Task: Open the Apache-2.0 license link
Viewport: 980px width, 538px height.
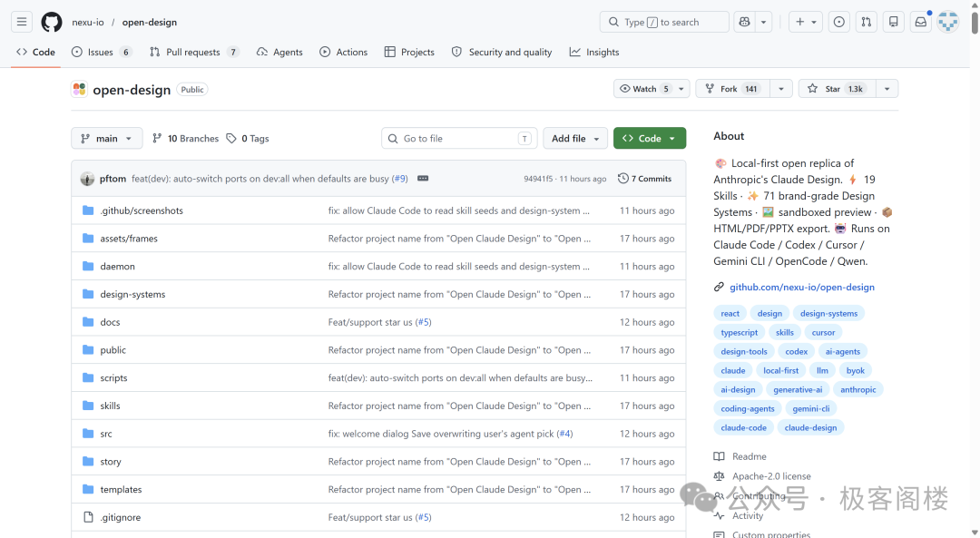Action: point(771,476)
